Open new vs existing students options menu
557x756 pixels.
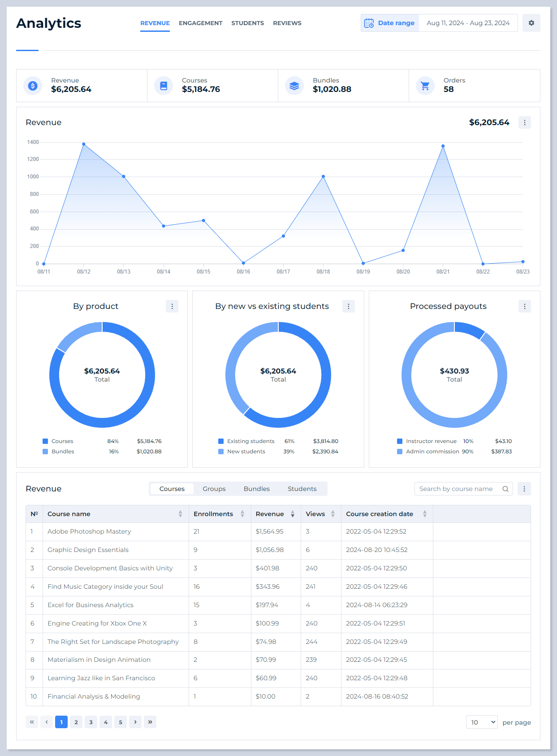348,306
